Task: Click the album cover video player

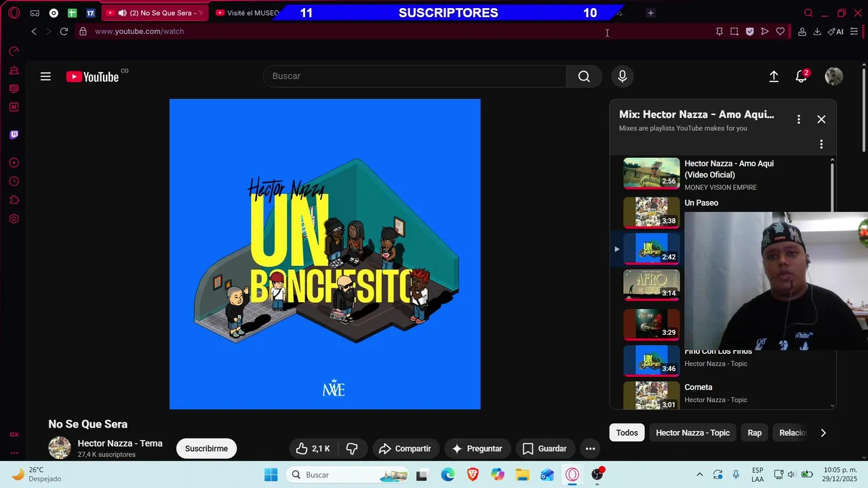Action: click(325, 254)
